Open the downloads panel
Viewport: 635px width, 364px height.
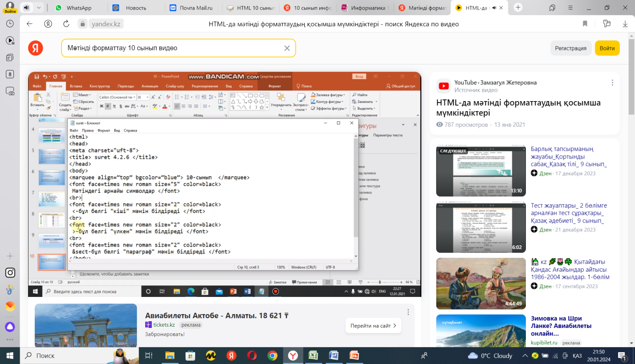[625, 24]
